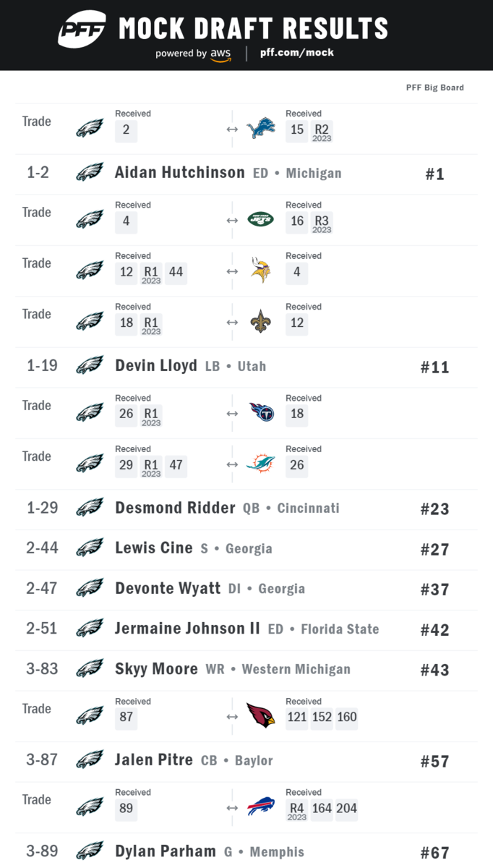Open the pff.com/mock link
Viewport: 493px width, 868px height.
(x=296, y=53)
